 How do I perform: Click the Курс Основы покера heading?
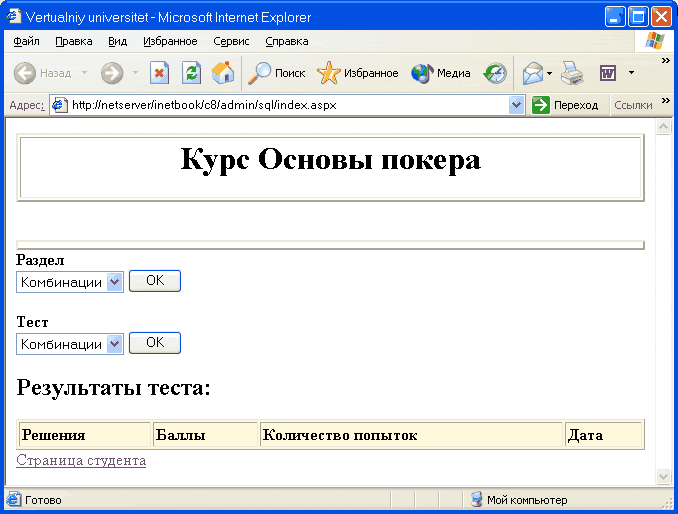(x=330, y=160)
